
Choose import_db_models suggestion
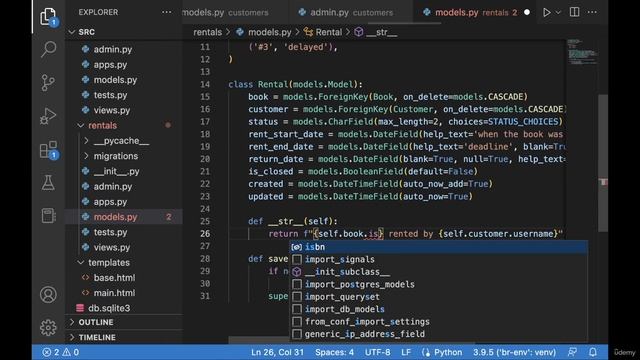coord(438,309)
